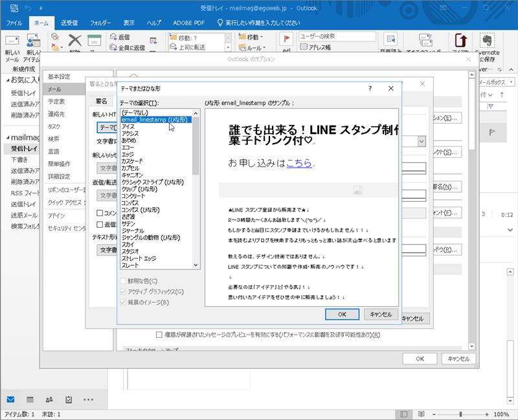
Task: Enable preview for rights-protected messages checkbox
Action: [159, 335]
